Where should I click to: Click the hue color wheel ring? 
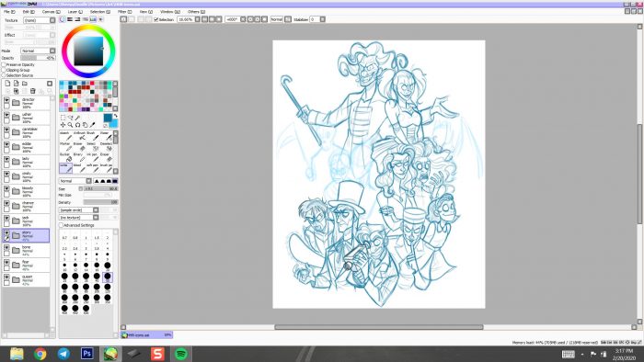point(88,28)
